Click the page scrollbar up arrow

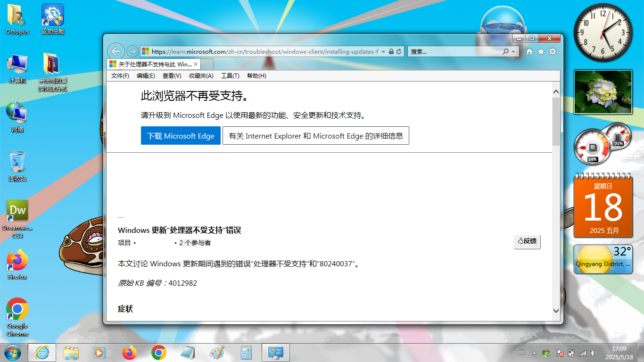[556, 92]
